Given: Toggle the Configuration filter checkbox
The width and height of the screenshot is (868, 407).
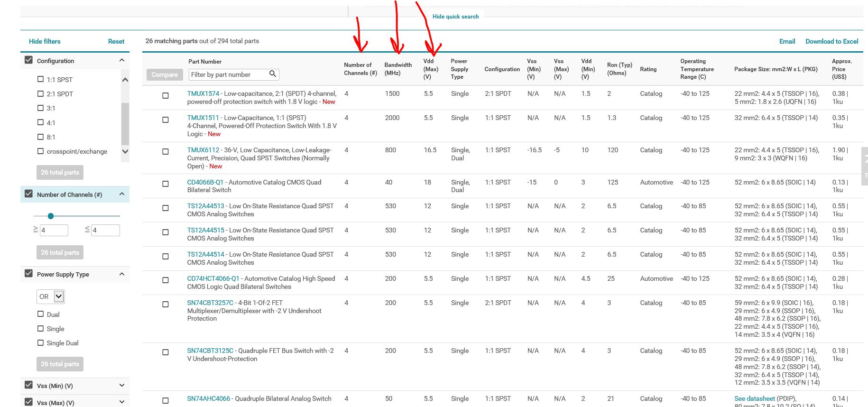Looking at the screenshot, I should coord(29,60).
